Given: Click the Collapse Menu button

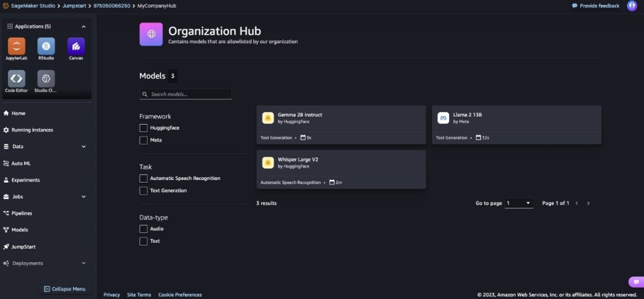Looking at the screenshot, I should pos(65,289).
